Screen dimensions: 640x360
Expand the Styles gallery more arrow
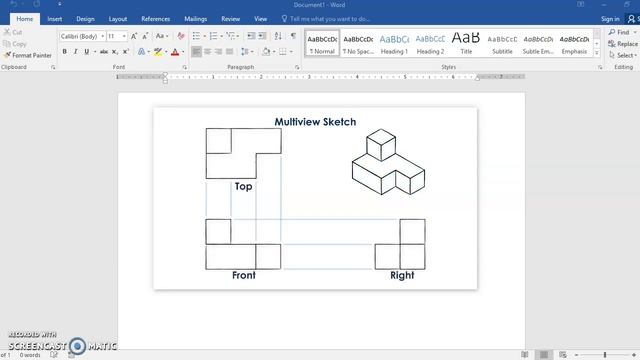(x=597, y=53)
